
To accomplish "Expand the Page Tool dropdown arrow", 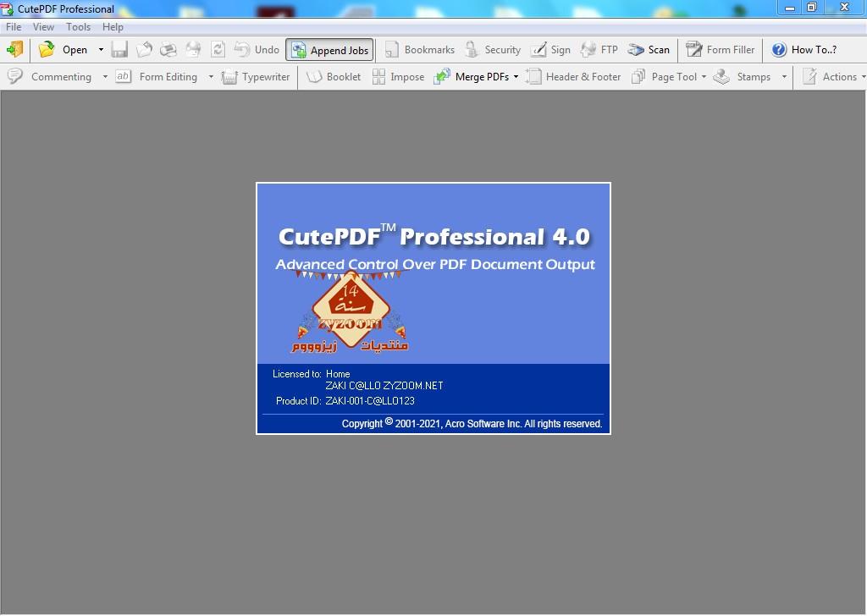I will coord(704,77).
